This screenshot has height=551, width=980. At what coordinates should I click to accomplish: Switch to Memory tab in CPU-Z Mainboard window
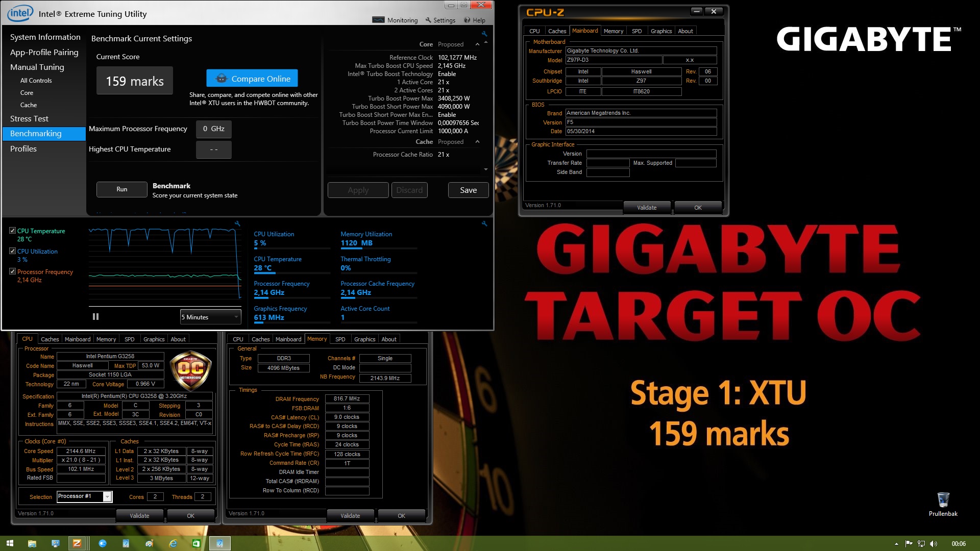click(x=613, y=31)
